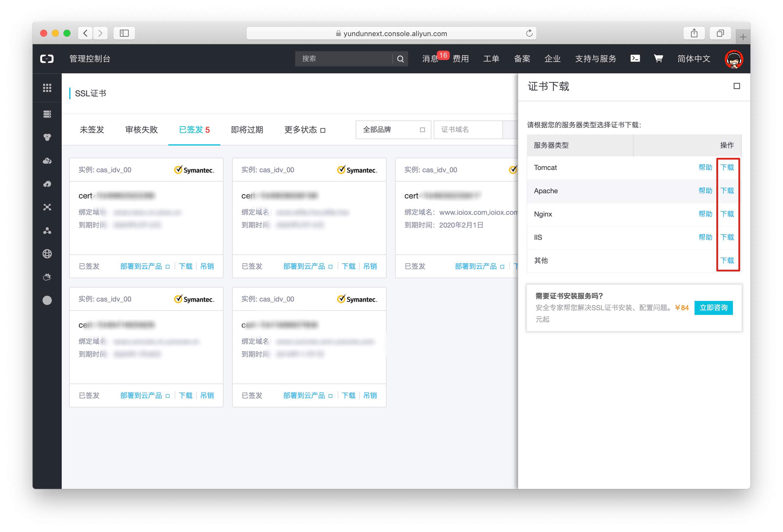This screenshot has height=532, width=783.
Task: Open 帮助 link for Tomcat
Action: point(705,167)
